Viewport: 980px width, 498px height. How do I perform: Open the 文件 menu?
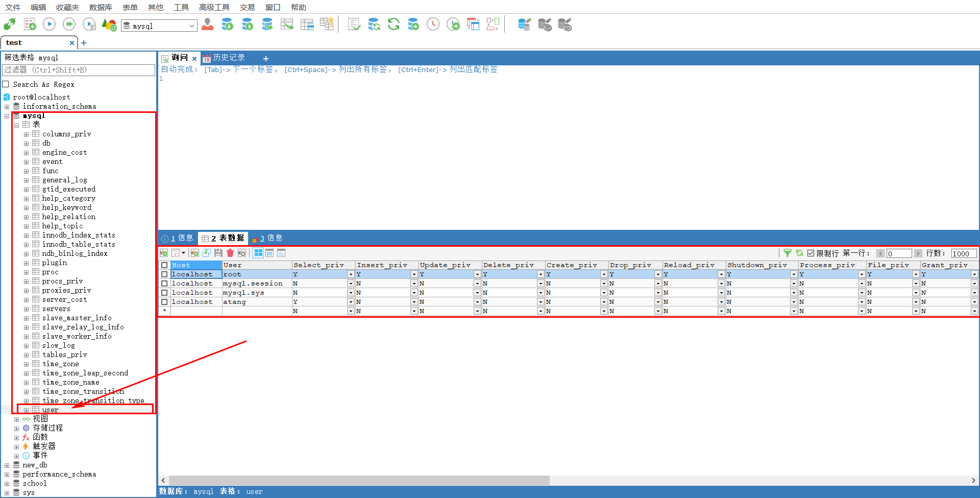point(13,7)
